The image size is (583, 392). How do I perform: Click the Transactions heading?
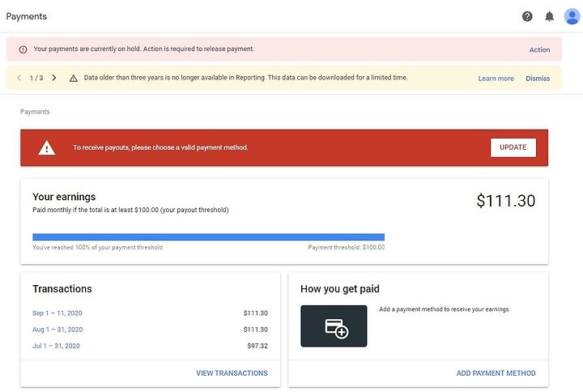(62, 289)
